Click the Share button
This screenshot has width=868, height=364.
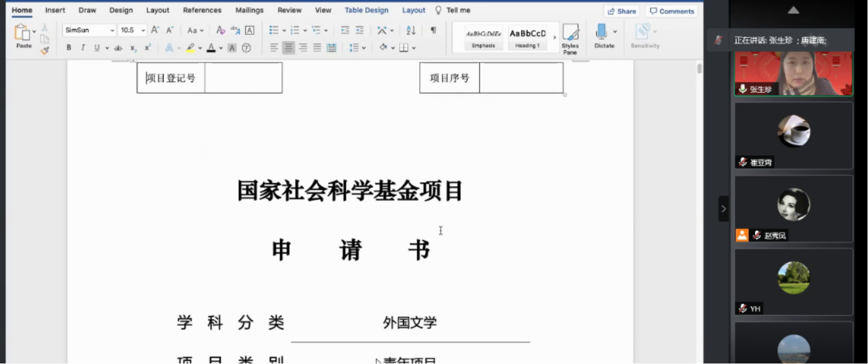621,11
